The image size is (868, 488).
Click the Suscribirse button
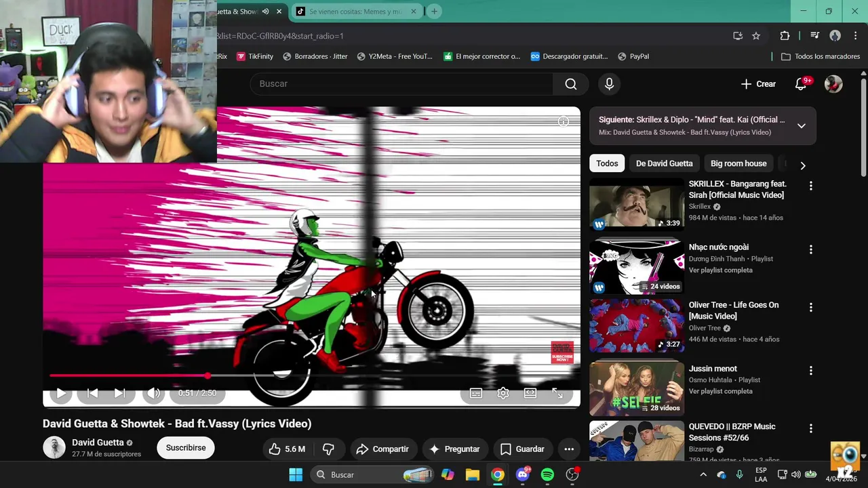pos(186,448)
